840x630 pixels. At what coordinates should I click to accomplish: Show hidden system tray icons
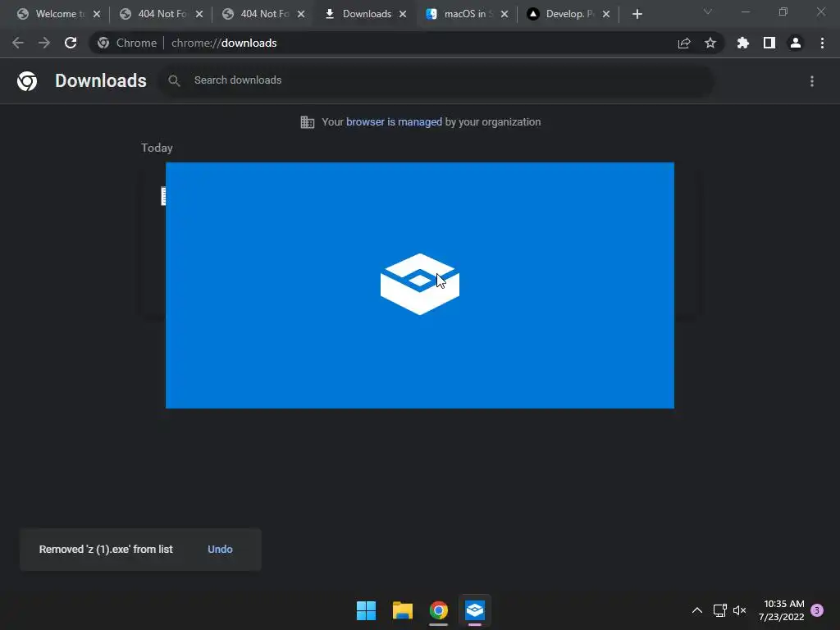pos(697,610)
